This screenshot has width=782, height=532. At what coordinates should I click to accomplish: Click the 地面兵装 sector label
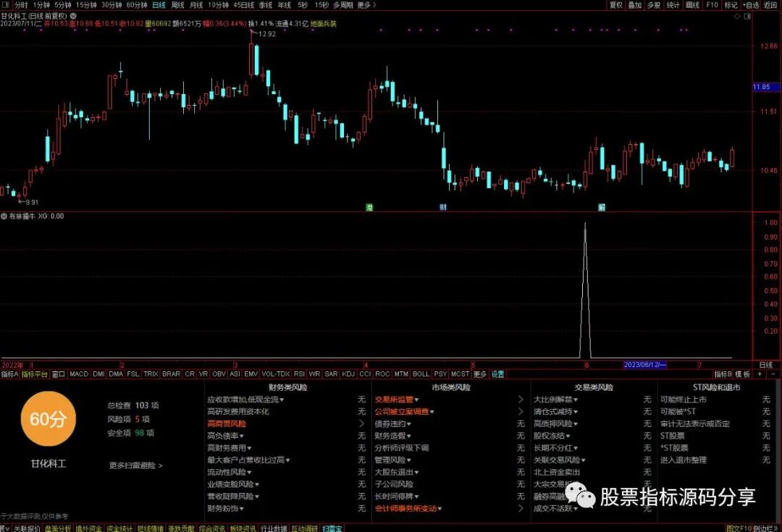coord(323,23)
